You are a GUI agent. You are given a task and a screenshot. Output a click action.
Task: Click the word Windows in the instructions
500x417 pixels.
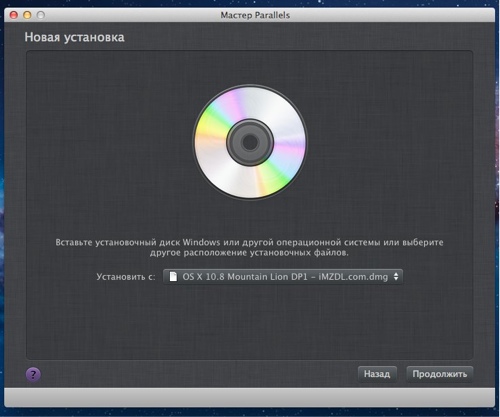point(201,242)
